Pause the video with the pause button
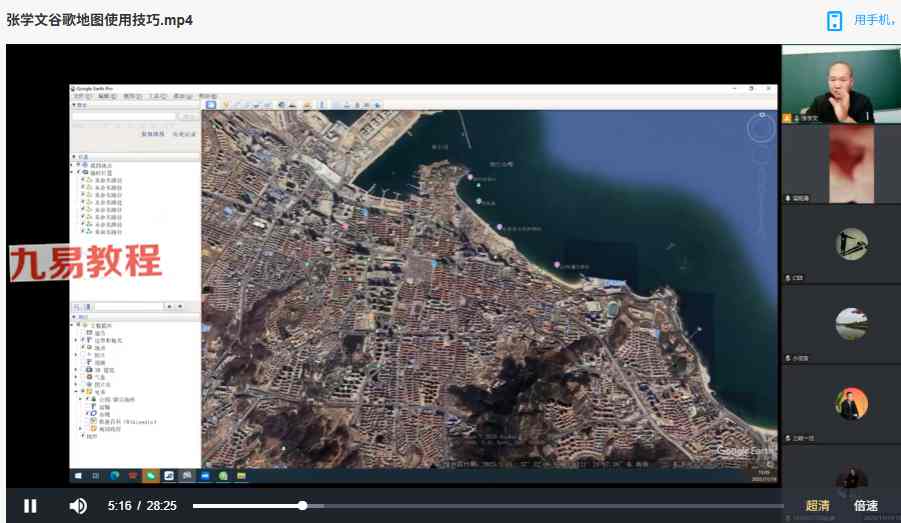 click(x=30, y=506)
